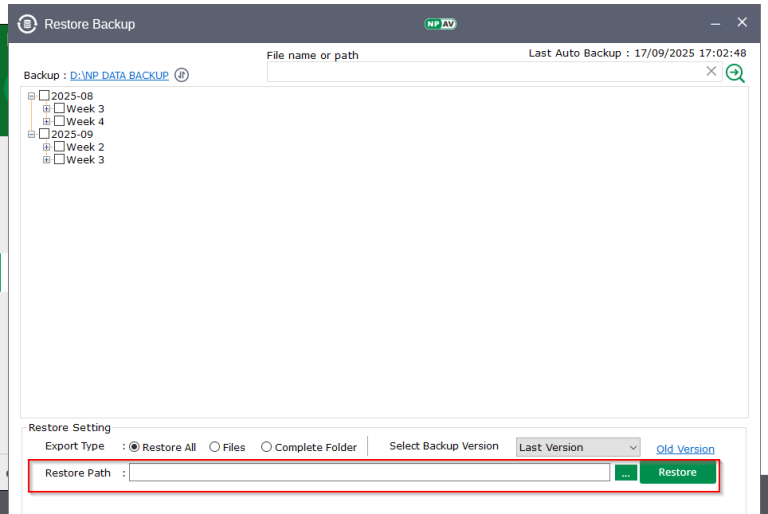Screen dimensions: 768x514
Task: Select the Restore All radio button
Action: tap(134, 447)
